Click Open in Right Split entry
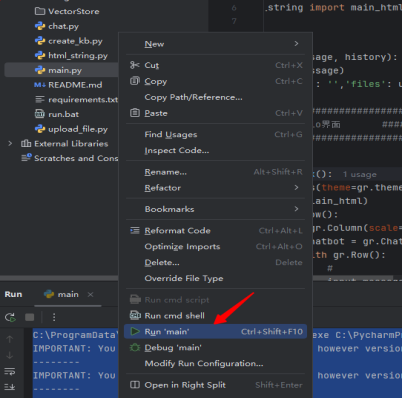Screen dimensions: 403x398 [215, 385]
